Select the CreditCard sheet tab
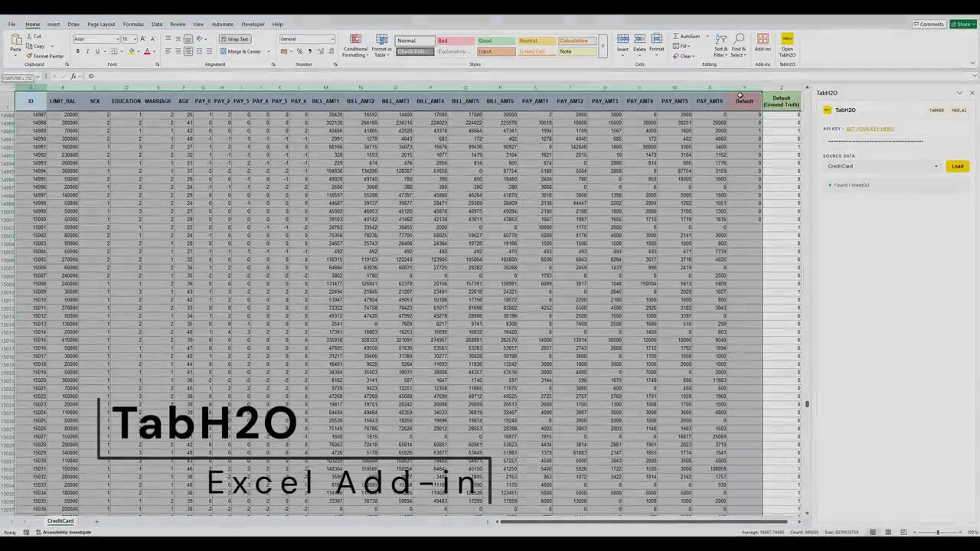This screenshot has width=980, height=551. click(60, 521)
